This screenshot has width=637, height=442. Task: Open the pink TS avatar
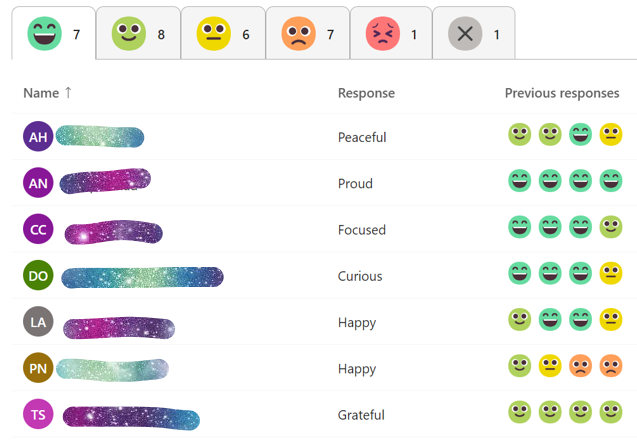pos(38,414)
